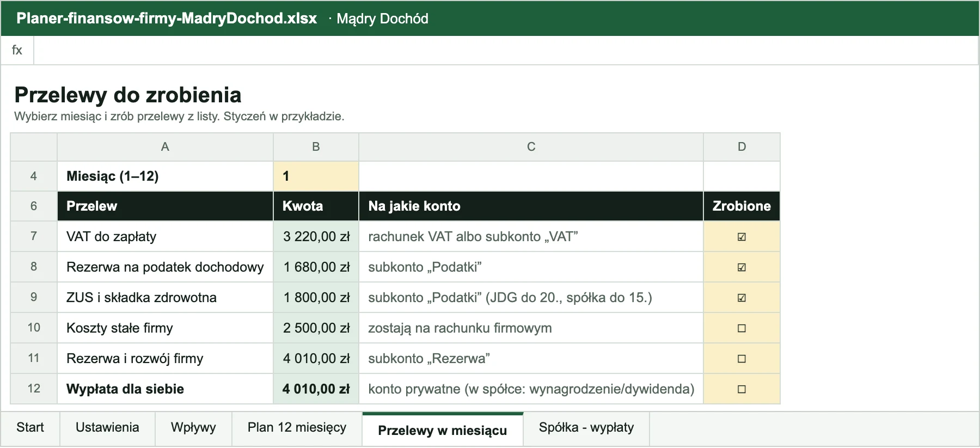Click the fx function icon

17,51
